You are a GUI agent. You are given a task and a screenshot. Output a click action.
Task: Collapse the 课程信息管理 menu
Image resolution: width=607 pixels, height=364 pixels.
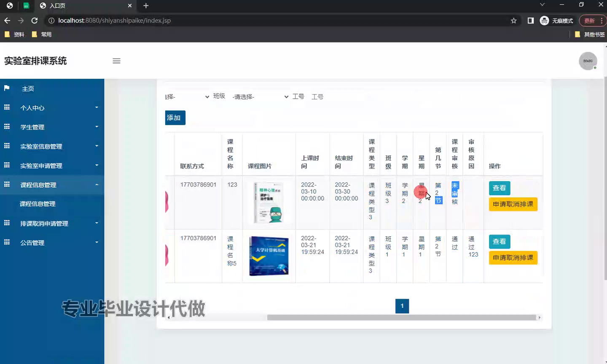point(52,185)
